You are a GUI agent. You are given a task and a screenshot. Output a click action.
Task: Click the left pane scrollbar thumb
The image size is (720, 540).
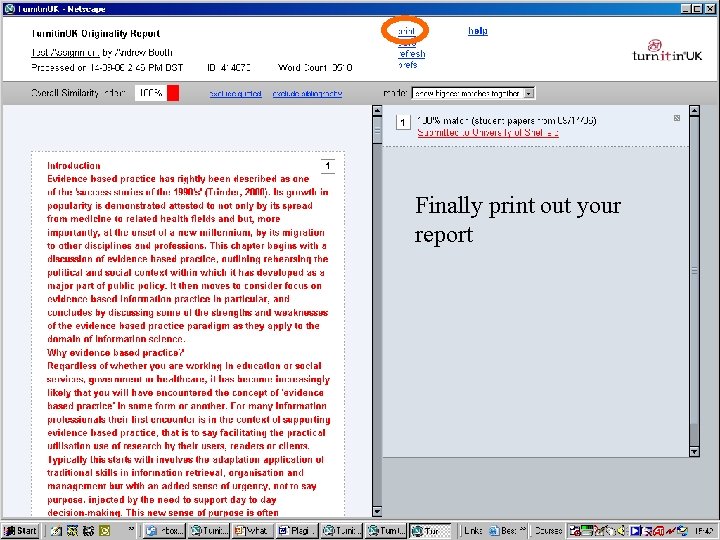(x=377, y=130)
